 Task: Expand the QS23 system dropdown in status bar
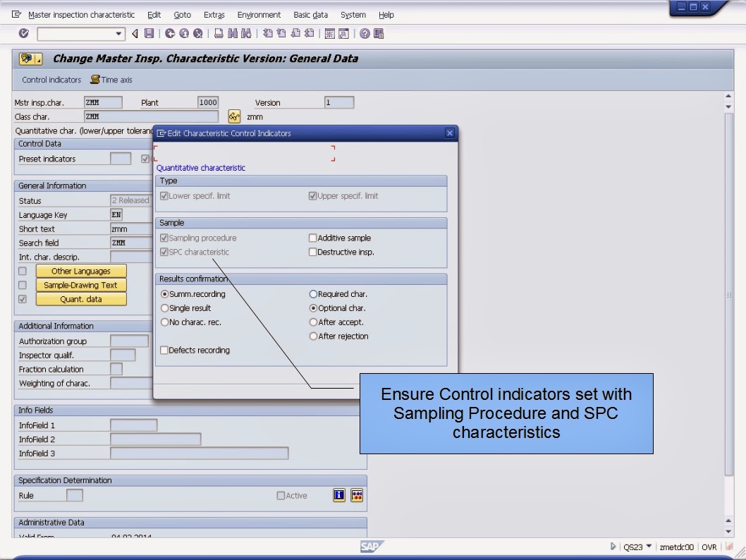649,547
